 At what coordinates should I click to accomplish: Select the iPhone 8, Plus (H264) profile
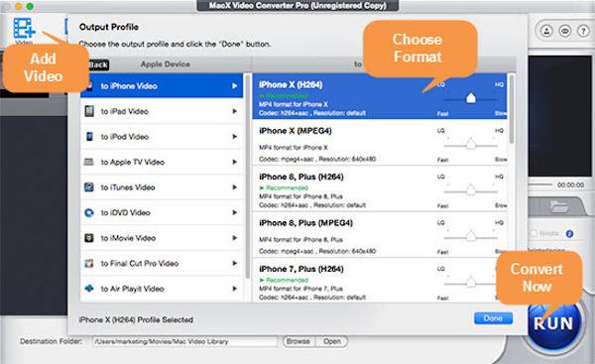tap(380, 188)
